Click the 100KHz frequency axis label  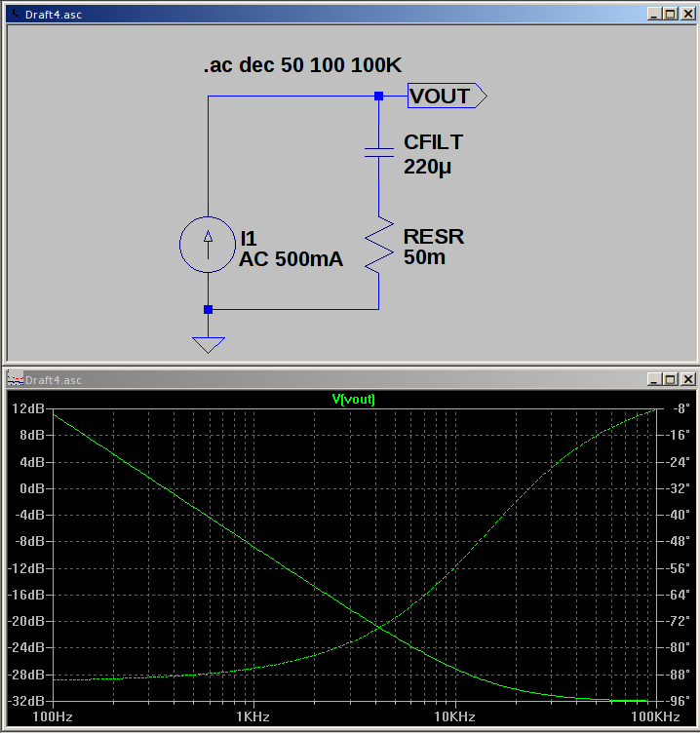[655, 716]
